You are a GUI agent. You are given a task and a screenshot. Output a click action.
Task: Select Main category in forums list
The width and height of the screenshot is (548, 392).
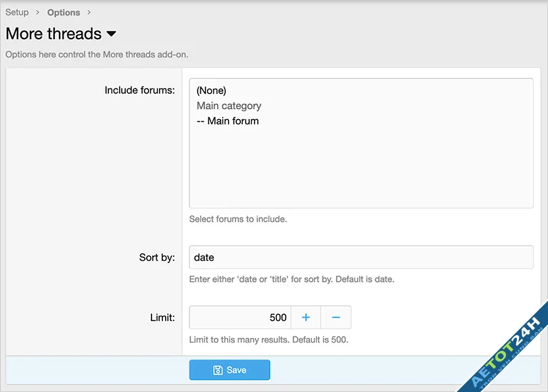(229, 105)
